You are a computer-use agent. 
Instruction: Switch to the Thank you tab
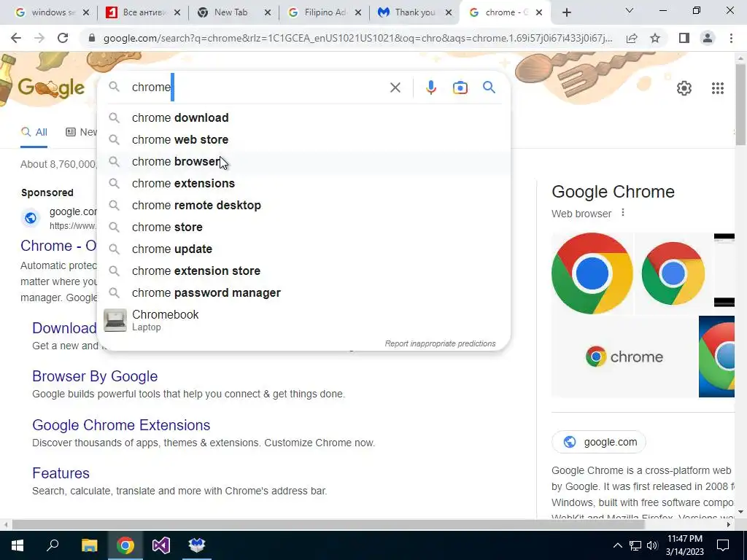(414, 13)
